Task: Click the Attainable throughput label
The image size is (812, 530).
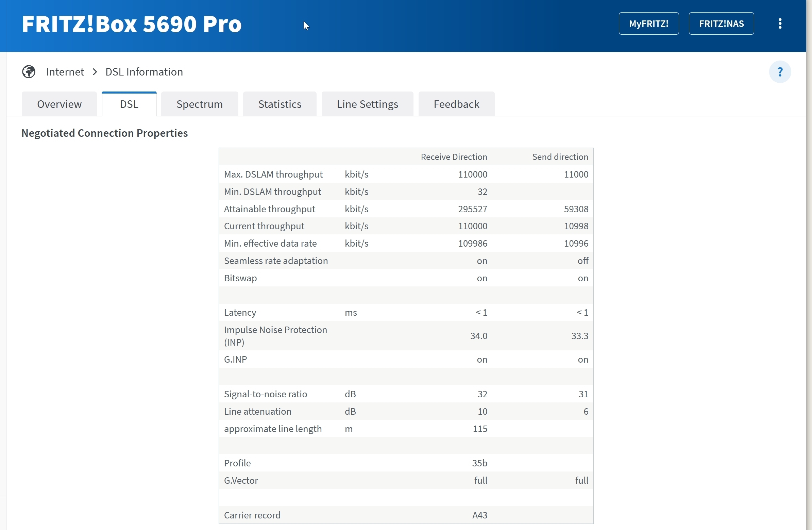Action: click(270, 209)
